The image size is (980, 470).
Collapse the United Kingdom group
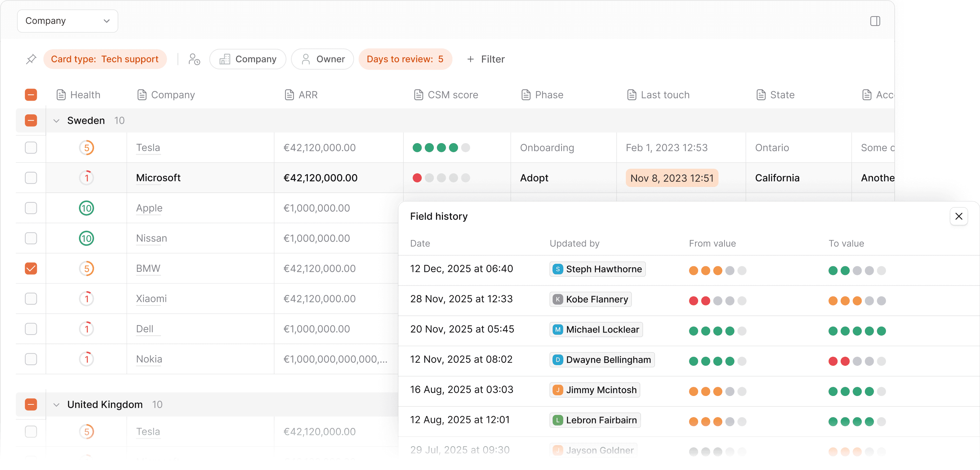coord(56,405)
